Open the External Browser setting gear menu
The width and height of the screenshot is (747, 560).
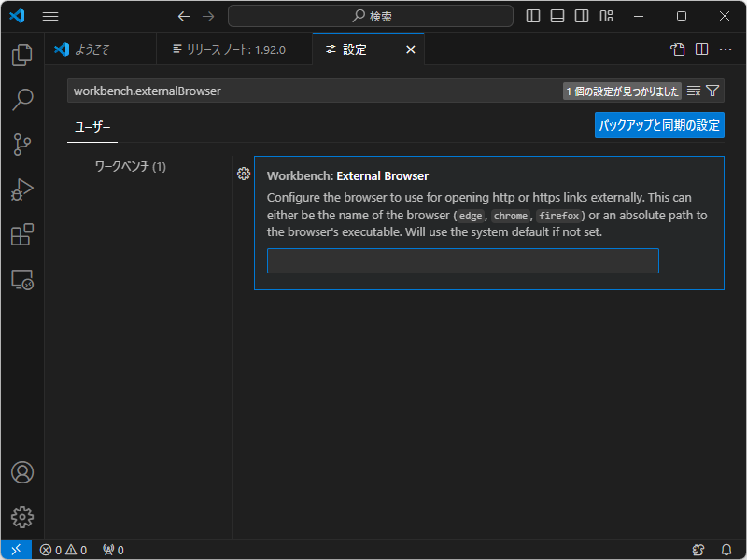[244, 174]
